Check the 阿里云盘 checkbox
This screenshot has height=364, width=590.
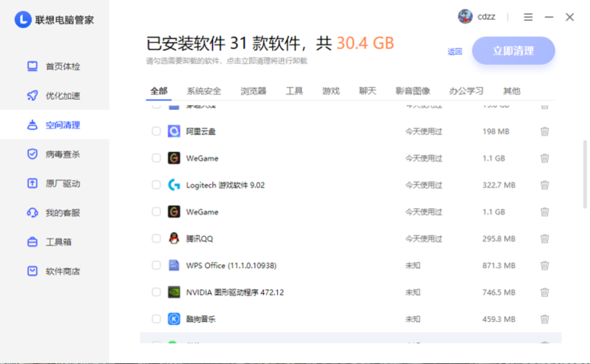click(156, 131)
